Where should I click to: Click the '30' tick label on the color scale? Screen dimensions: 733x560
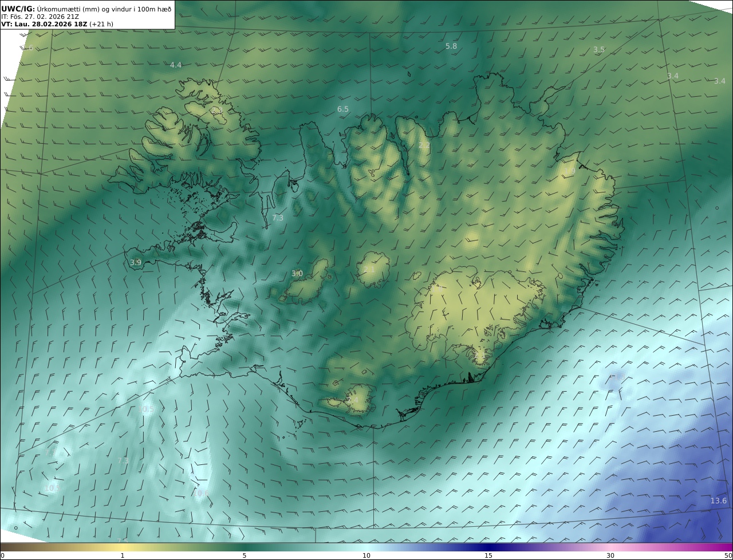pos(610,555)
